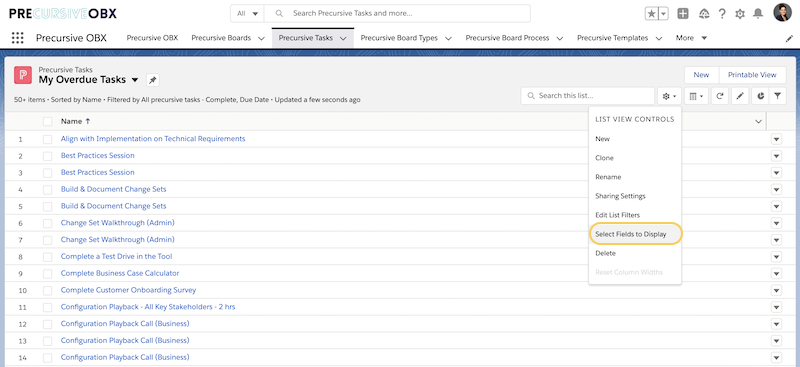Choose Sharing Settings menu option

[635, 196]
